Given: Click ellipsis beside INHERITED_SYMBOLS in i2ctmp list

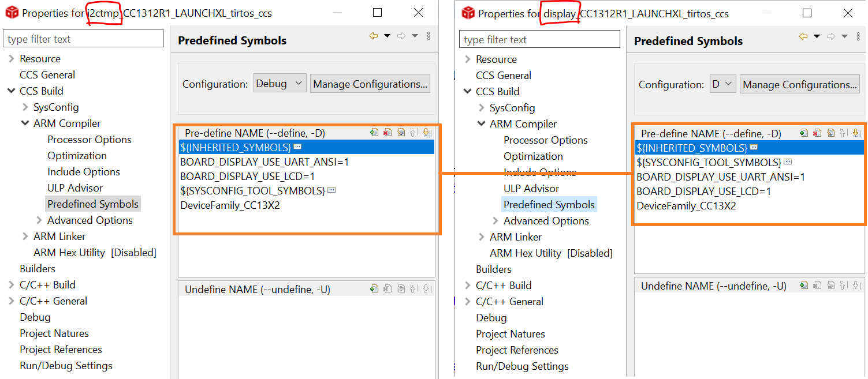Looking at the screenshot, I should (297, 147).
